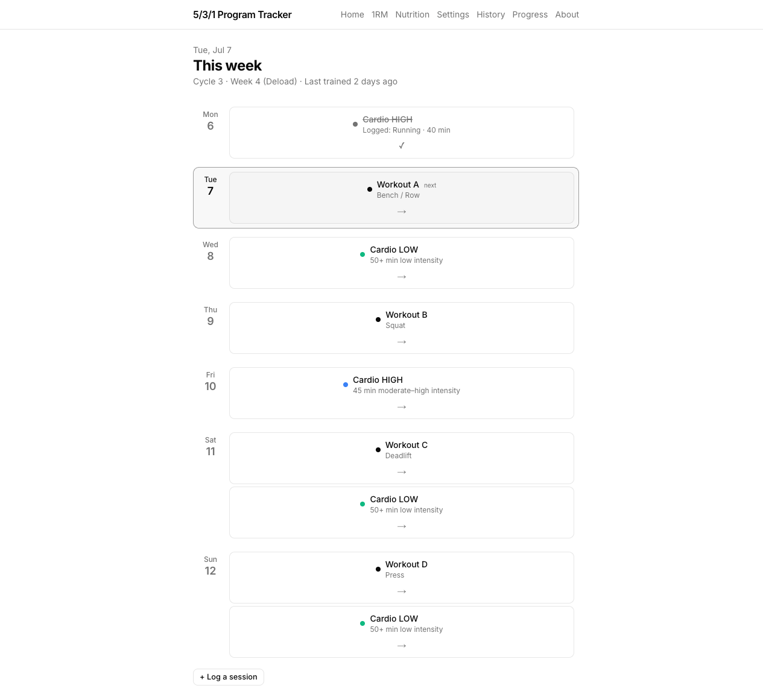The image size is (763, 700).
Task: View the History page
Action: click(x=491, y=14)
